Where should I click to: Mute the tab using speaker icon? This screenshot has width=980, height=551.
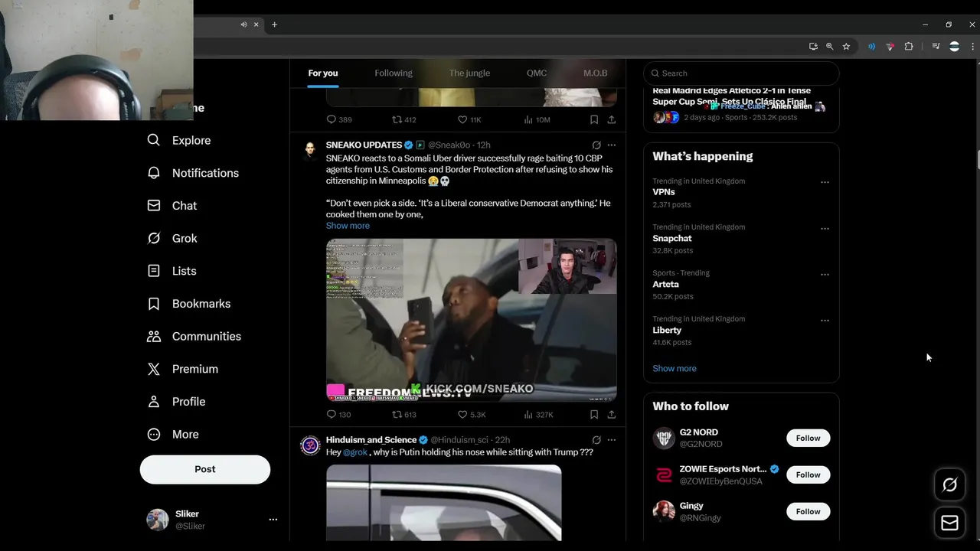243,24
